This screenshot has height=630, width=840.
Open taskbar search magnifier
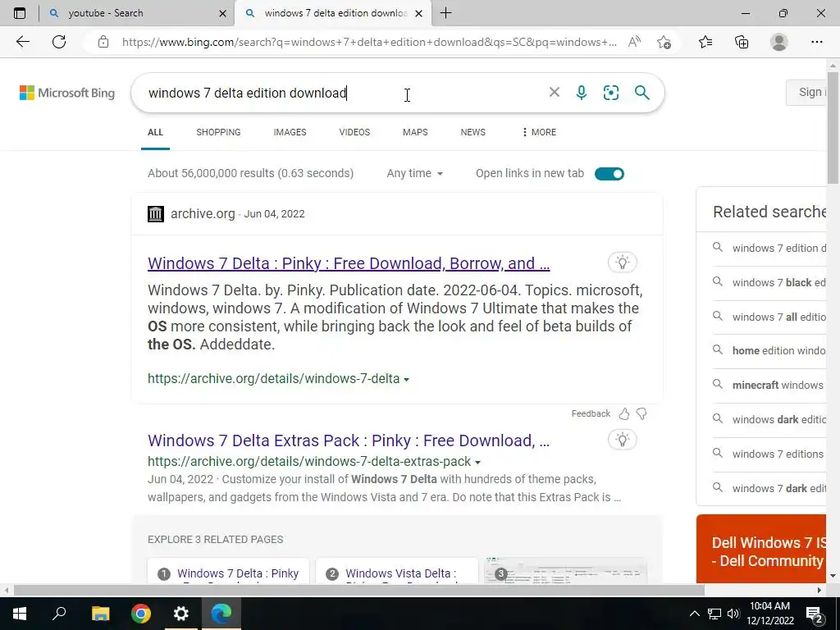click(59, 614)
